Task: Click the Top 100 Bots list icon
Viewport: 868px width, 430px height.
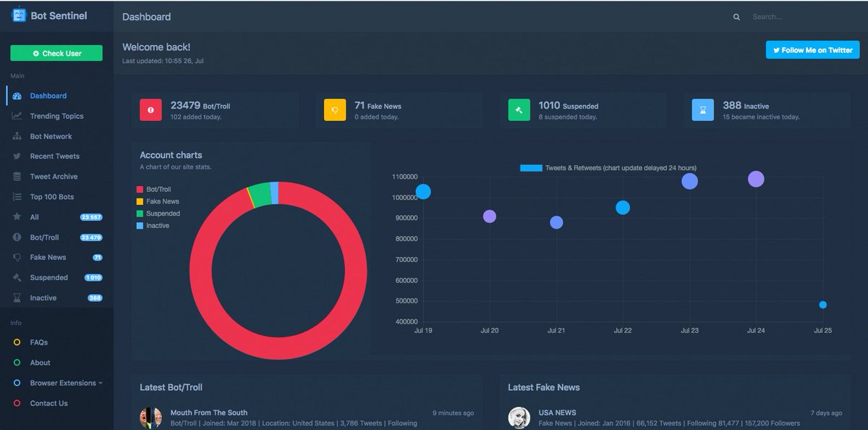Action: click(x=17, y=197)
